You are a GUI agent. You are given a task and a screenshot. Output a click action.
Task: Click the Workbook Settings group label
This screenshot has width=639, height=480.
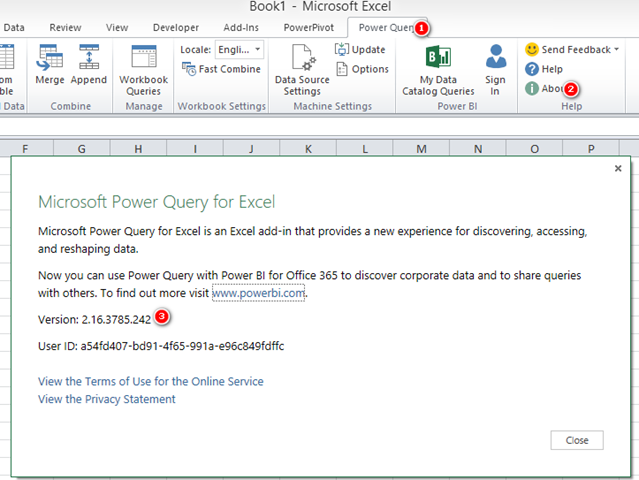click(x=222, y=106)
